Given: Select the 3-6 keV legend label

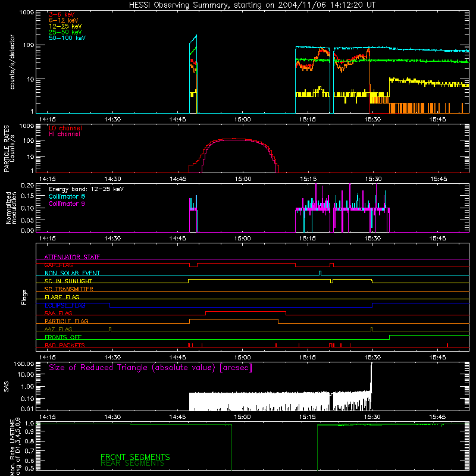Looking at the screenshot, I should 62,14.
